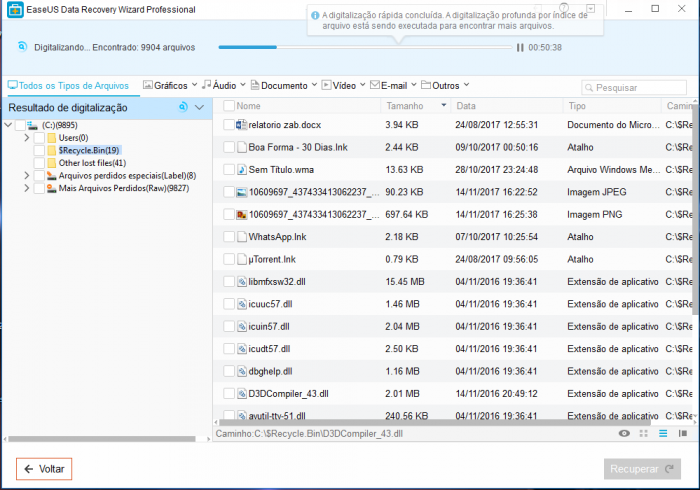This screenshot has width=700, height=490.
Task: Open the preview eye icon
Action: tap(624, 433)
